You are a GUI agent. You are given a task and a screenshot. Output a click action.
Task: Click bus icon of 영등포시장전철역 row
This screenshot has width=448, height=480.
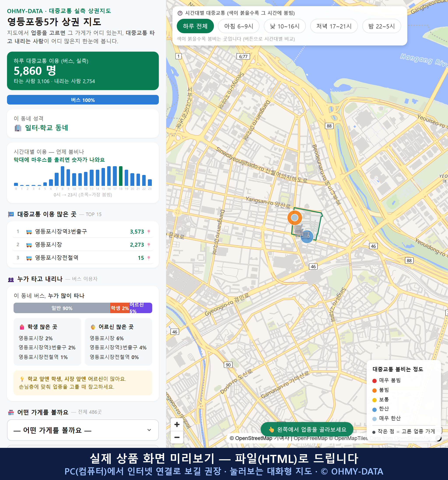(29, 258)
